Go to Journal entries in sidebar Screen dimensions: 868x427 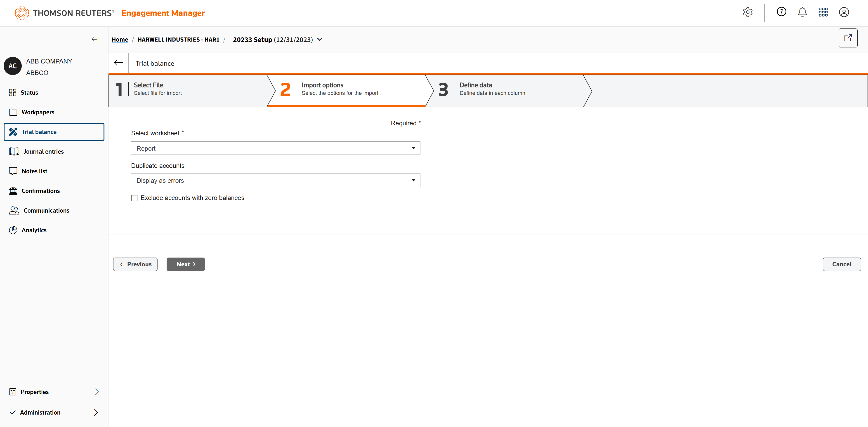pyautogui.click(x=43, y=152)
